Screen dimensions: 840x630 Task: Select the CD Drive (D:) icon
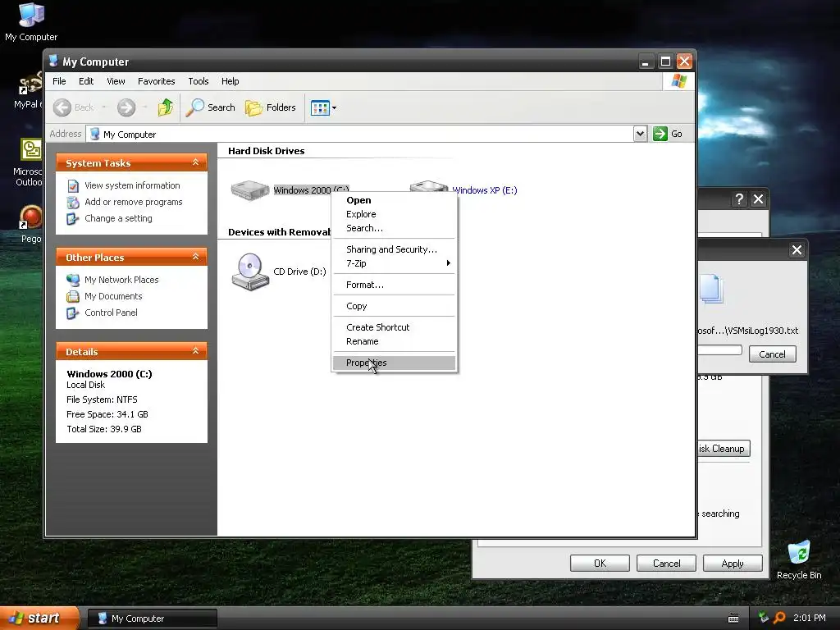[x=249, y=272]
